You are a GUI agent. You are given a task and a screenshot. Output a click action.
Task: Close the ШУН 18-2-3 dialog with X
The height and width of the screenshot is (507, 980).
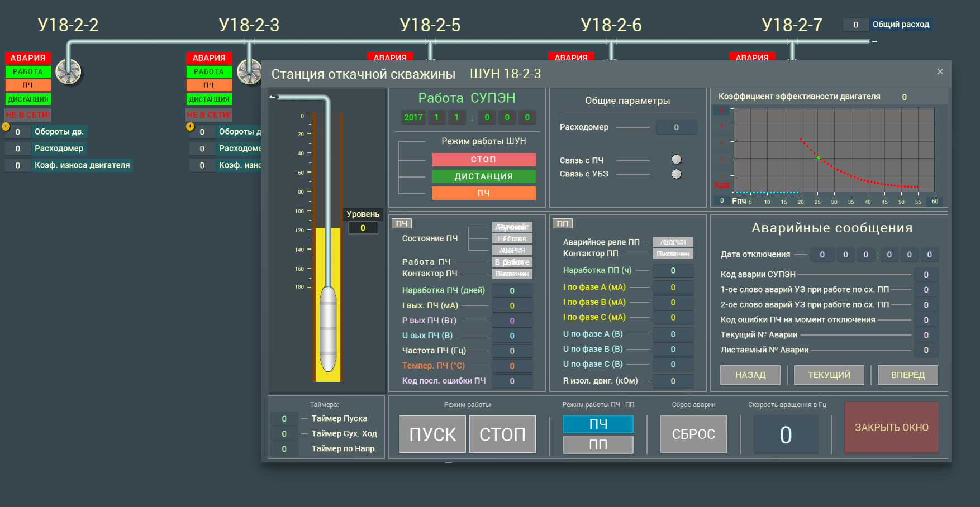coord(940,71)
